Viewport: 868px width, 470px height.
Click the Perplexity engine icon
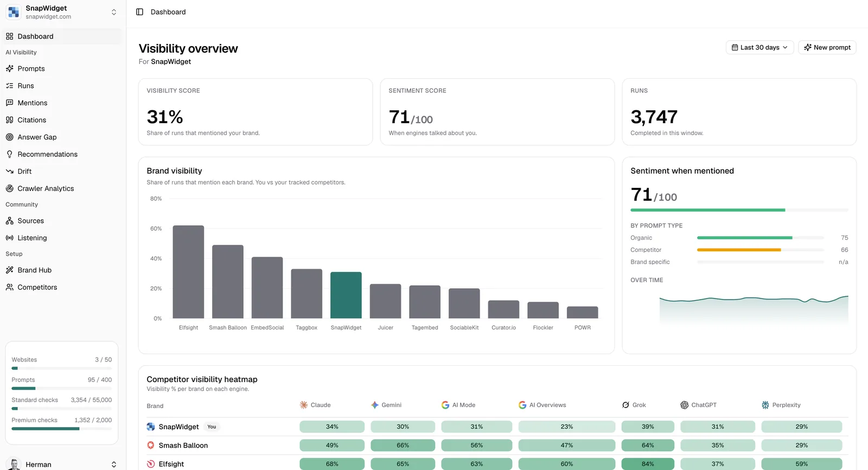pos(765,405)
